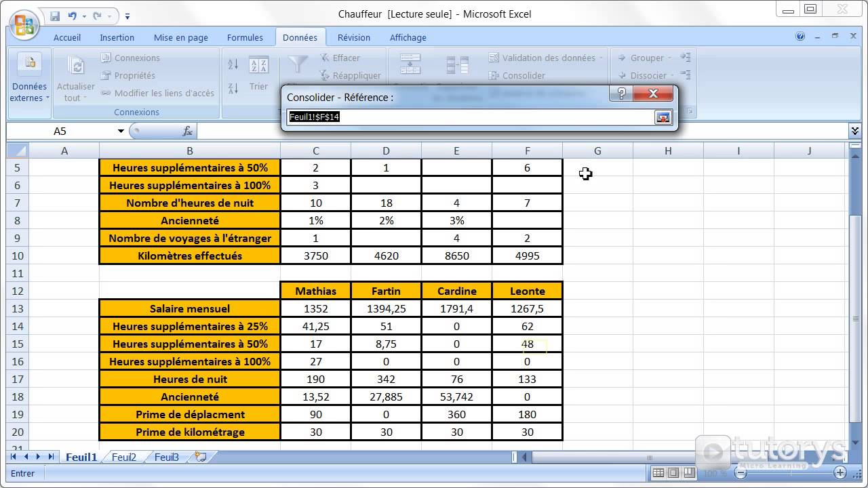Click the Convertir text-to-columns icon
This screenshot has height=488, width=868.
pyautogui.click(x=410, y=66)
